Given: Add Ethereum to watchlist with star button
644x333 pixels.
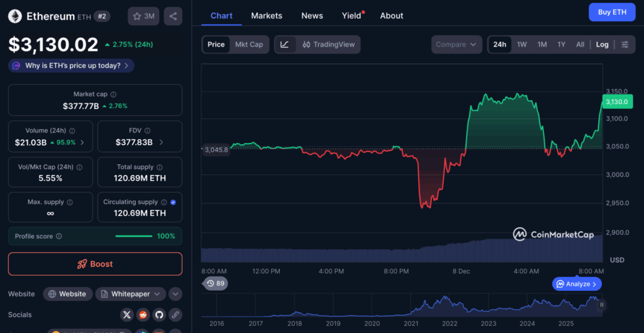Looking at the screenshot, I should click(x=143, y=16).
